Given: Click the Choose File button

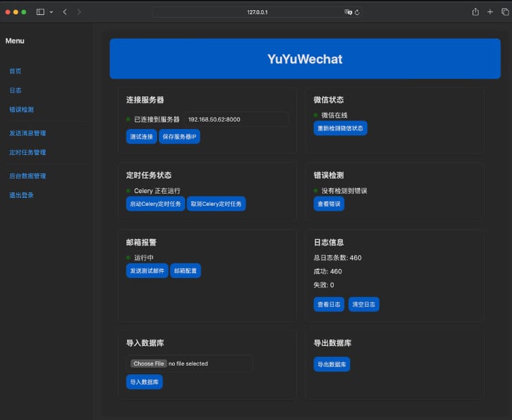Looking at the screenshot, I should (149, 364).
